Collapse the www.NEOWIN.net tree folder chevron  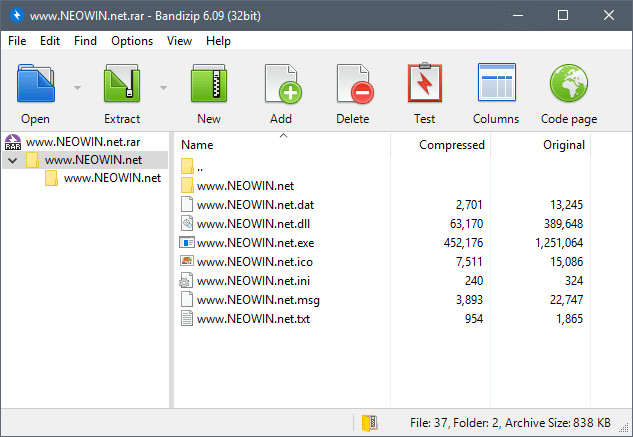click(13, 160)
